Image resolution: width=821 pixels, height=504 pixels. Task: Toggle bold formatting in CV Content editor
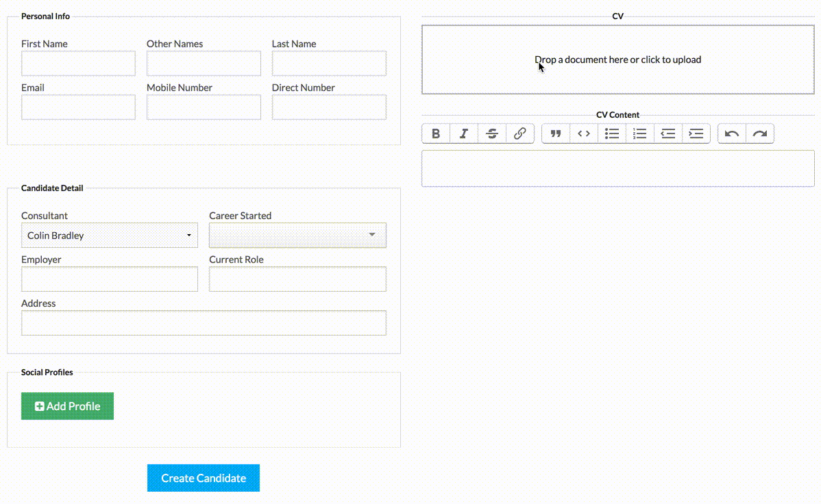(x=436, y=134)
